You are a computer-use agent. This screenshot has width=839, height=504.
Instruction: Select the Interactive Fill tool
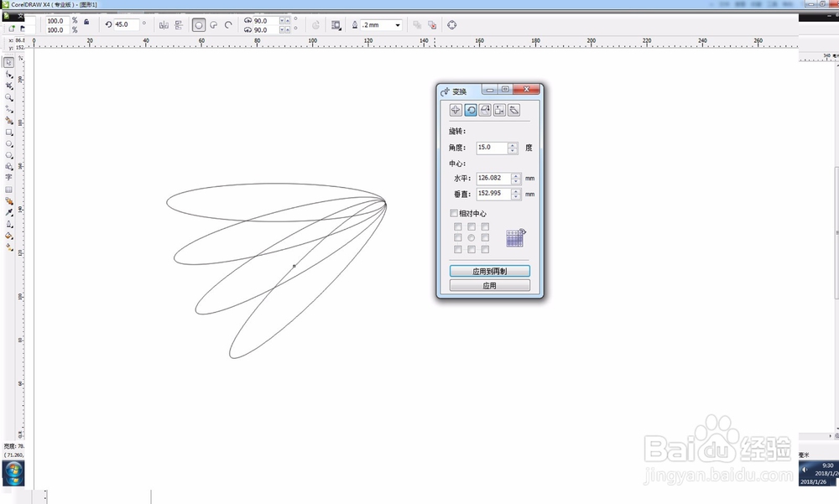(8, 247)
